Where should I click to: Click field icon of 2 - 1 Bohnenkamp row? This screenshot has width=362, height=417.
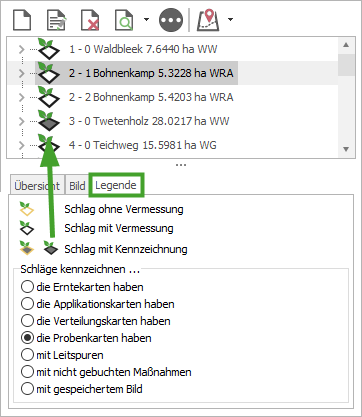coord(48,73)
